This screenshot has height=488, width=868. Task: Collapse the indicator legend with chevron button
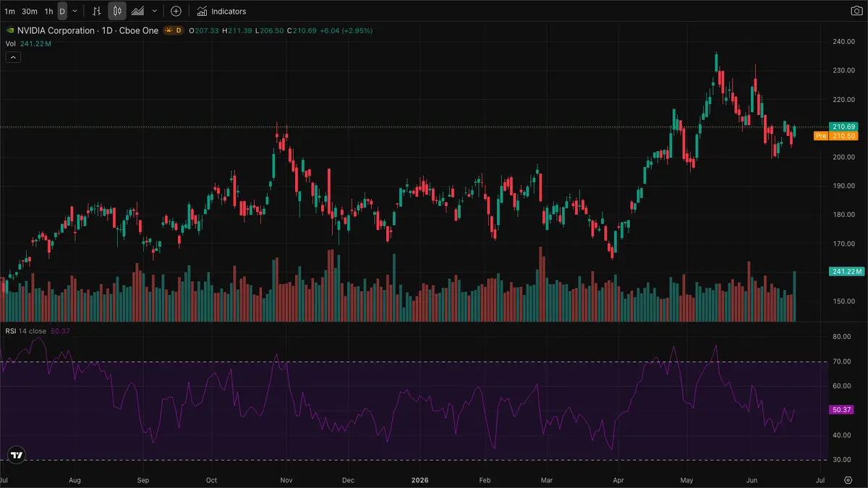coord(13,57)
